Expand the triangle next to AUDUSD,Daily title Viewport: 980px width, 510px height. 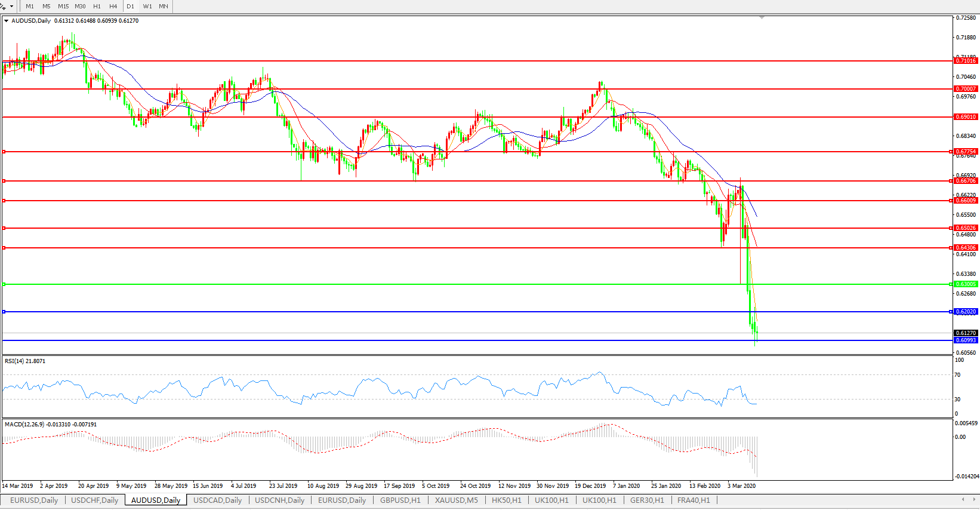7,21
